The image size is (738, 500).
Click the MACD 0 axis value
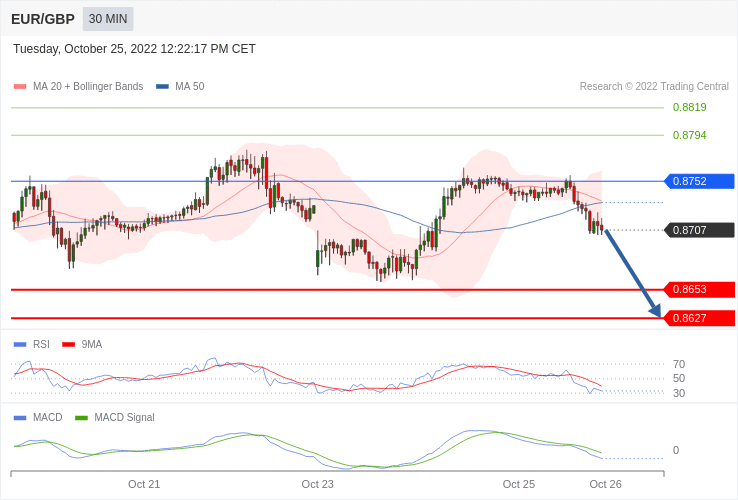[676, 451]
